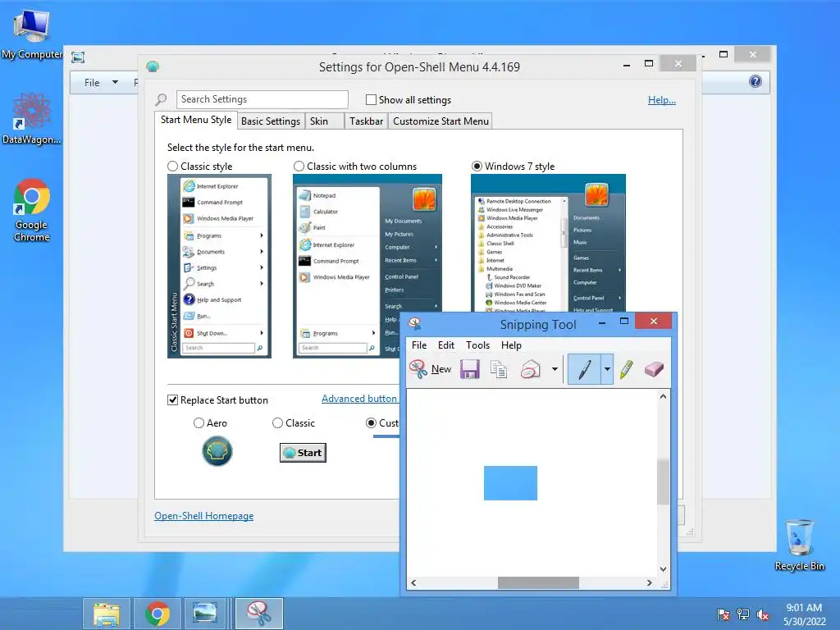Choose the Custom start button option
Image resolution: width=840 pixels, height=630 pixels.
(371, 422)
